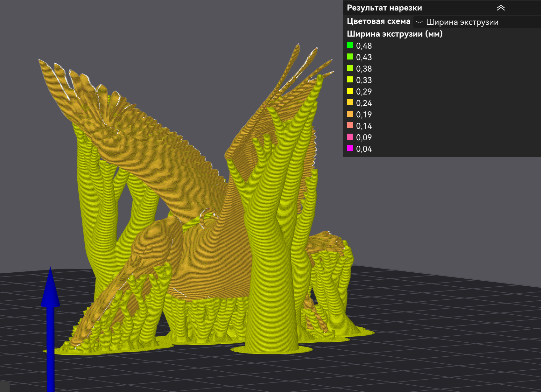This screenshot has height=392, width=541.
Task: Click the 0,04 magenta color swatch
Action: 350,148
